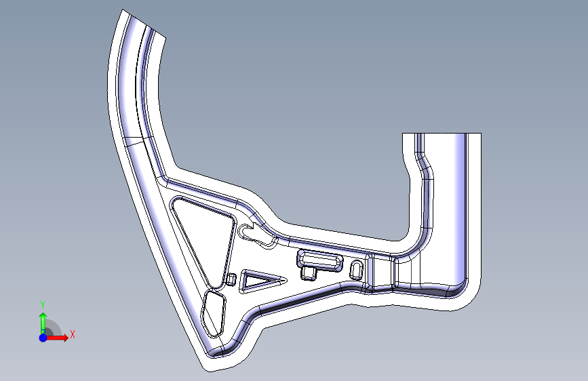This screenshot has width=588, height=381.
Task: Select the tiny square boss beside the large triangular cutout
Action: coord(231,279)
